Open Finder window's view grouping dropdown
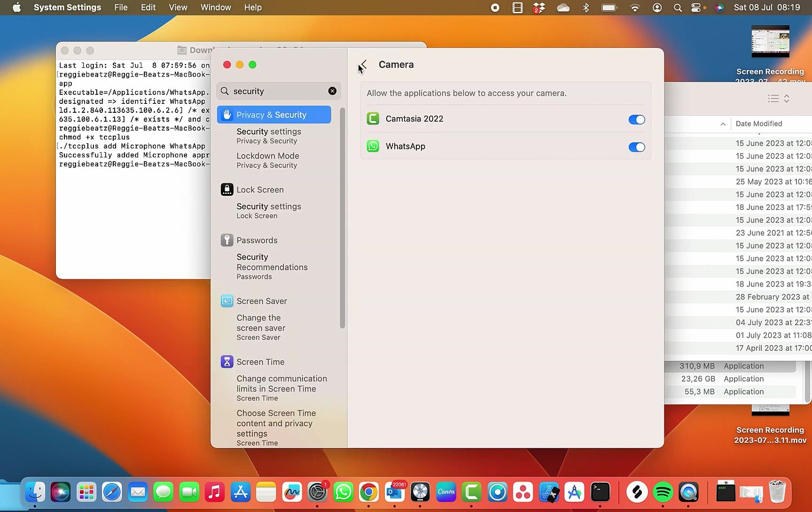The height and width of the screenshot is (512, 812). coord(779,99)
